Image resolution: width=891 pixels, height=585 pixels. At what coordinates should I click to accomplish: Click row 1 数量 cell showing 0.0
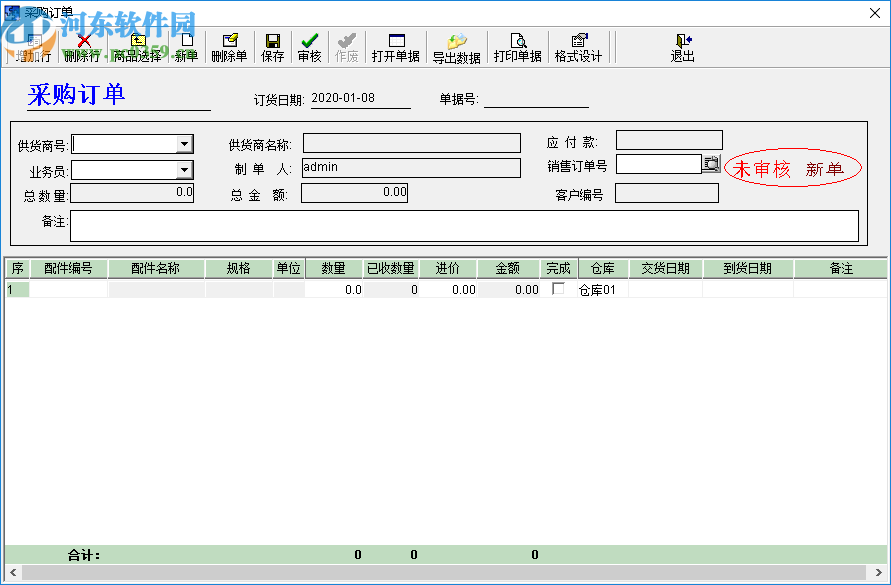(334, 289)
